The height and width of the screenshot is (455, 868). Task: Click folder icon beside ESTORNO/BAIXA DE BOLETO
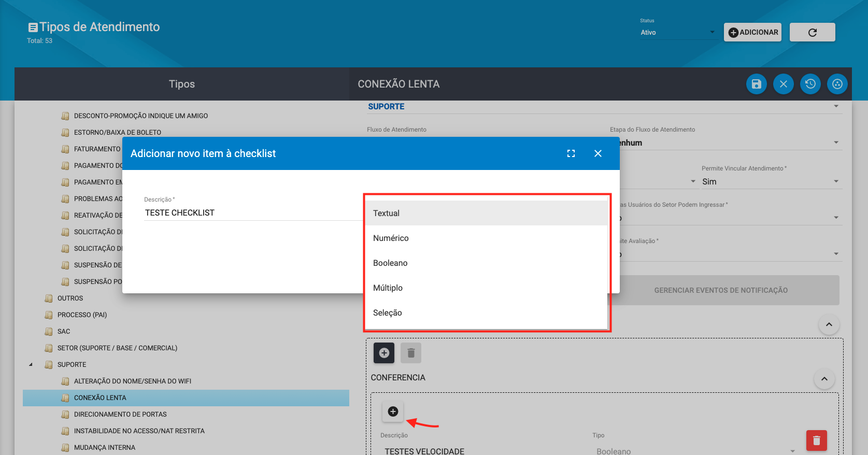pyautogui.click(x=65, y=132)
